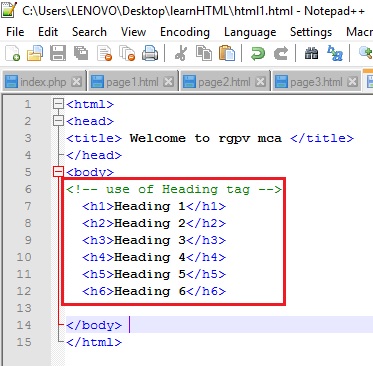
Task: Place cursor in 'Heading 4' text
Action: pyautogui.click(x=150, y=257)
